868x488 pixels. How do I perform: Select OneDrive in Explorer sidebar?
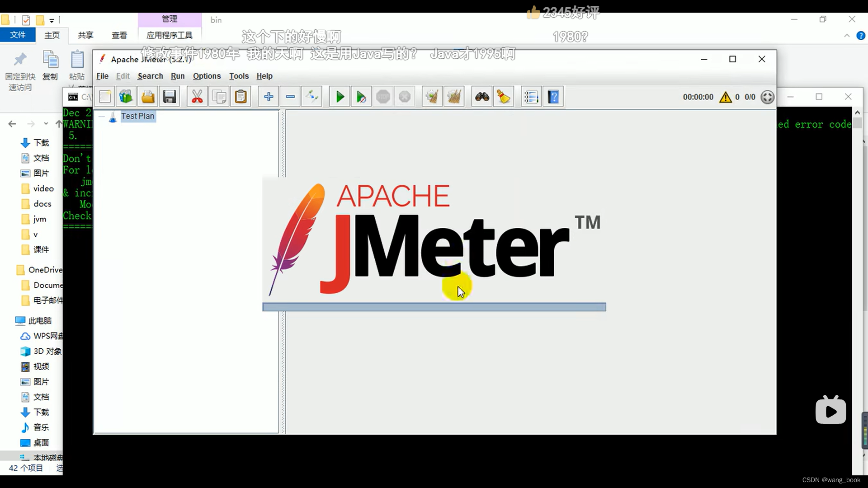click(39, 270)
